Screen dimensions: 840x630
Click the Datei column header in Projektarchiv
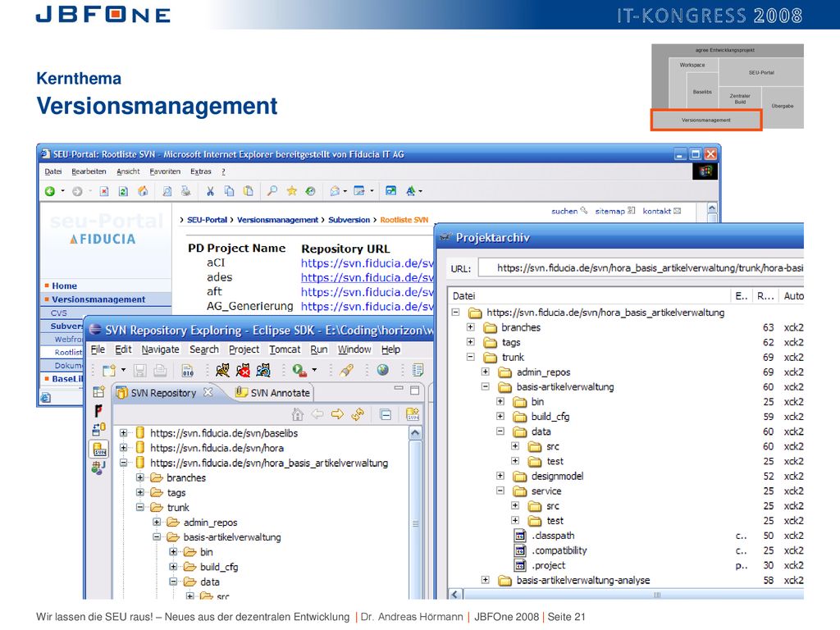(589, 295)
